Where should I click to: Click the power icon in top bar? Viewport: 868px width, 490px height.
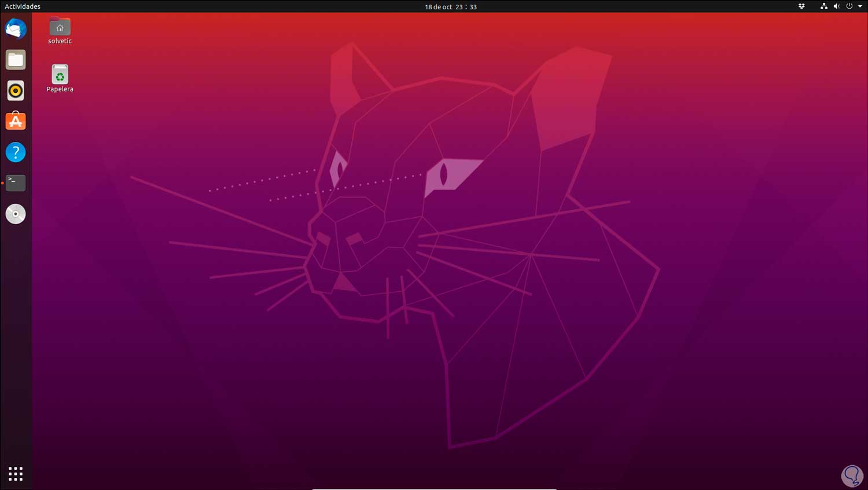point(849,6)
